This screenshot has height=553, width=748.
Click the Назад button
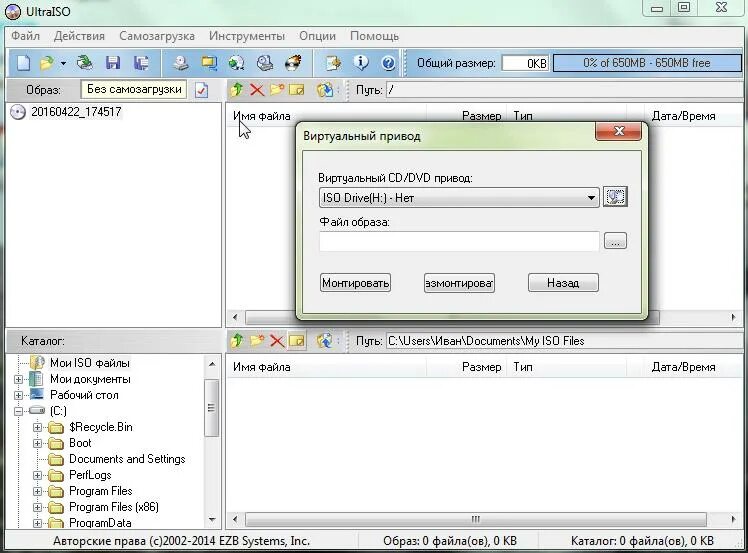point(563,283)
